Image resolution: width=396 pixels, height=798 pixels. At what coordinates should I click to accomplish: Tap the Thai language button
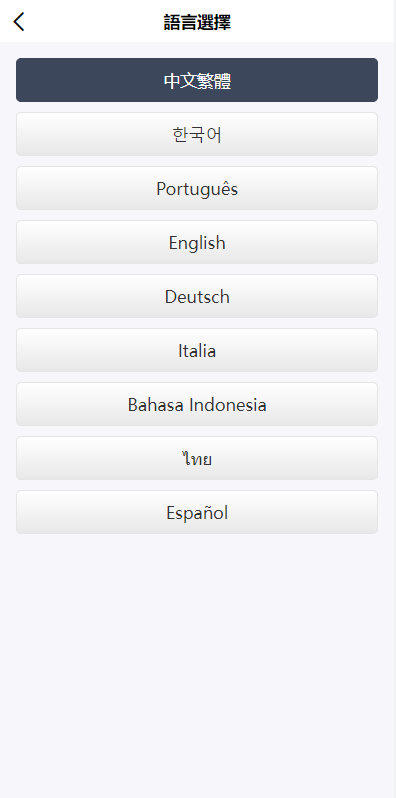(197, 458)
